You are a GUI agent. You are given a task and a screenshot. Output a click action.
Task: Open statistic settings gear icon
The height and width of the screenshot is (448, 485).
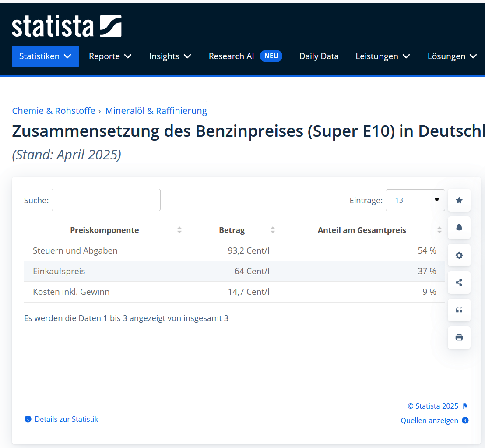[x=459, y=255]
